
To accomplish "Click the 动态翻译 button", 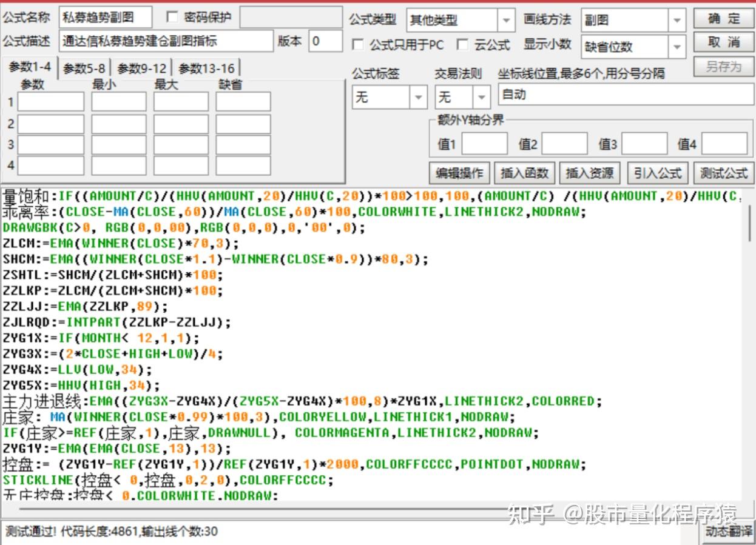I will pyautogui.click(x=727, y=532).
